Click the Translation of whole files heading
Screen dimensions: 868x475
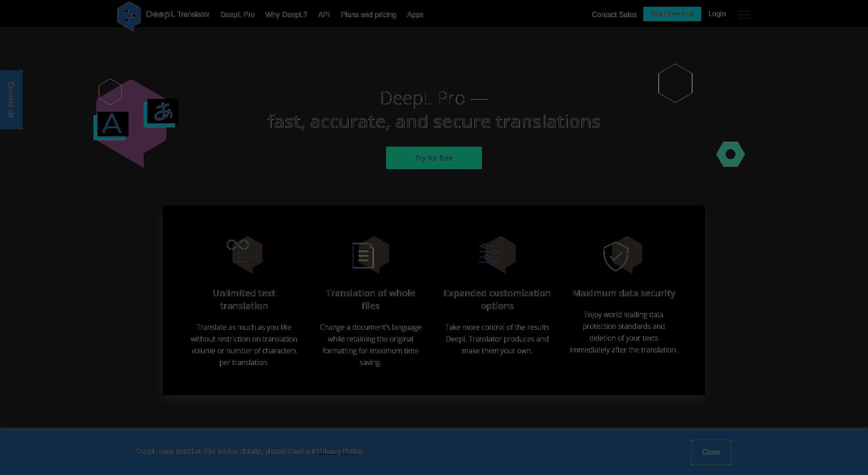[370, 299]
